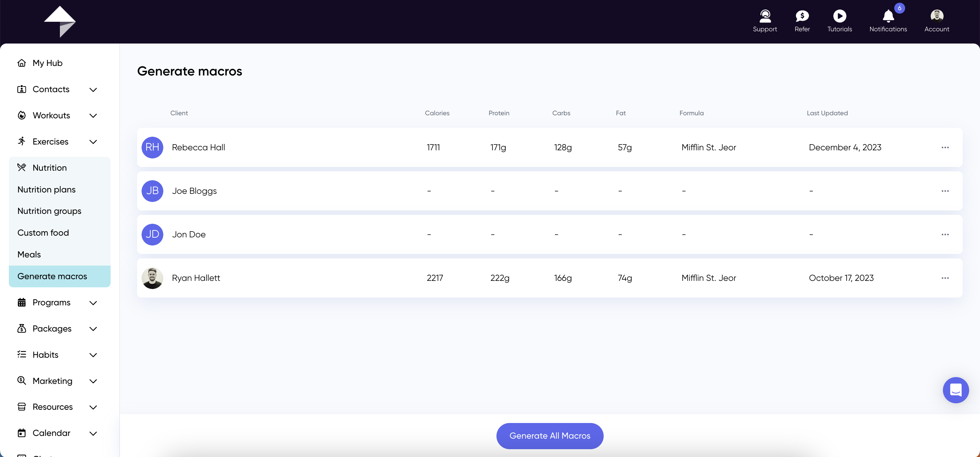The width and height of the screenshot is (980, 457).
Task: Expand the Packages chevron
Action: (x=93, y=329)
